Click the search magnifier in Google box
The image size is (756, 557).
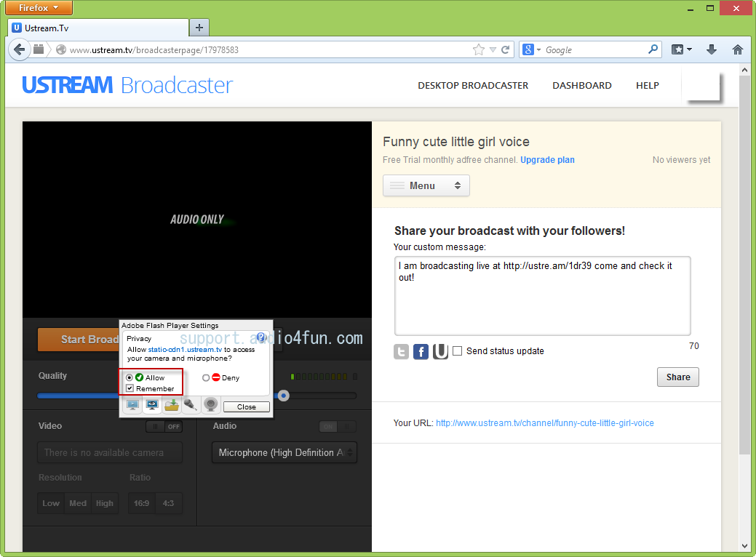(x=653, y=49)
